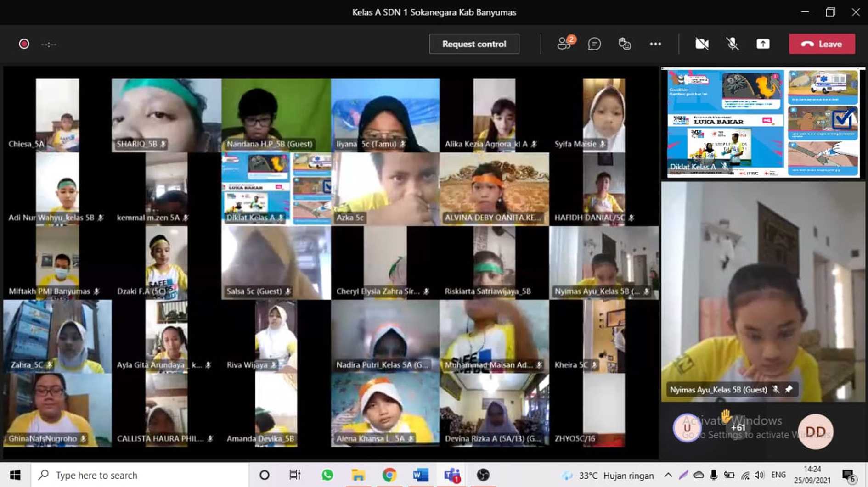Select Azka 5c video tile
This screenshot has height=487, width=868.
[385, 189]
